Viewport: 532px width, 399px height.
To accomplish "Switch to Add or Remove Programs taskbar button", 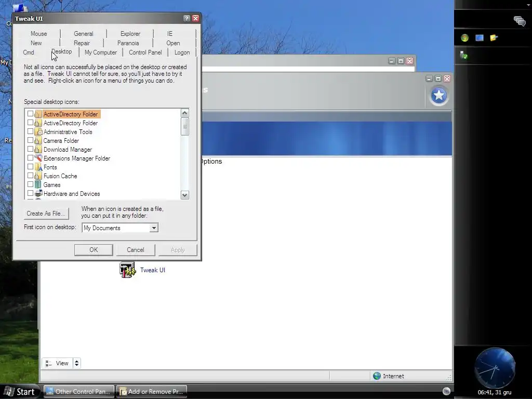I will pyautogui.click(x=151, y=392).
